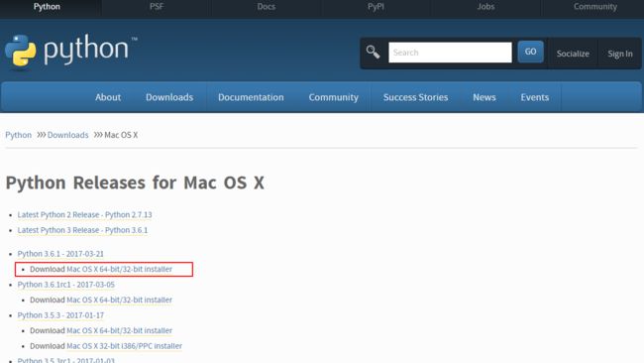Viewport: 644px width, 363px height.
Task: Click the Mac OS X breadcrumb text
Action: [121, 135]
